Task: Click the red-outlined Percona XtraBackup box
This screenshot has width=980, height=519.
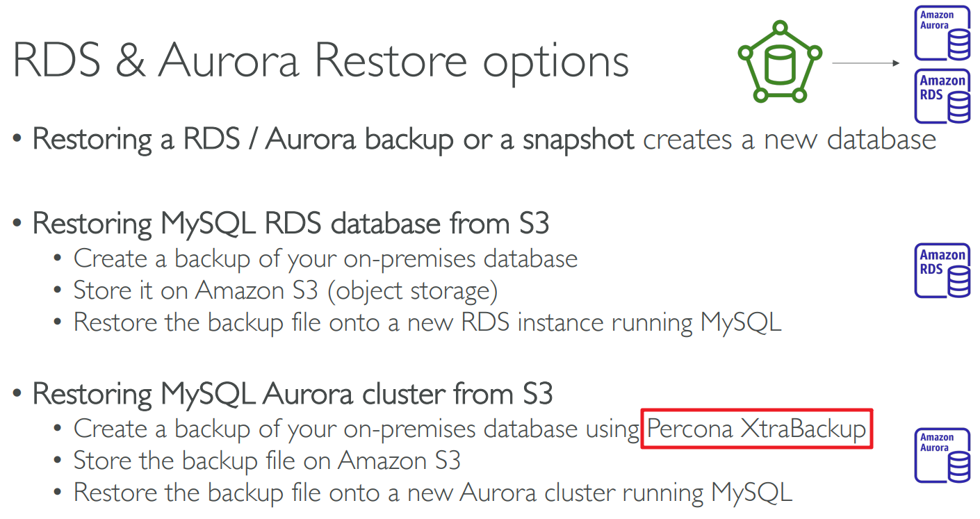Action: 756,429
